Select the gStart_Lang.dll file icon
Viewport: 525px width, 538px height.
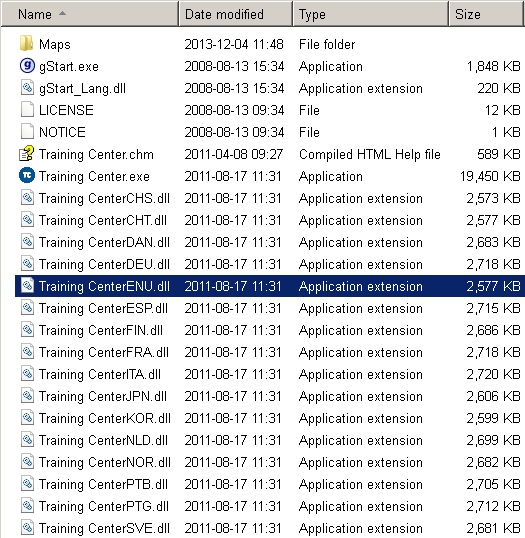[27, 88]
